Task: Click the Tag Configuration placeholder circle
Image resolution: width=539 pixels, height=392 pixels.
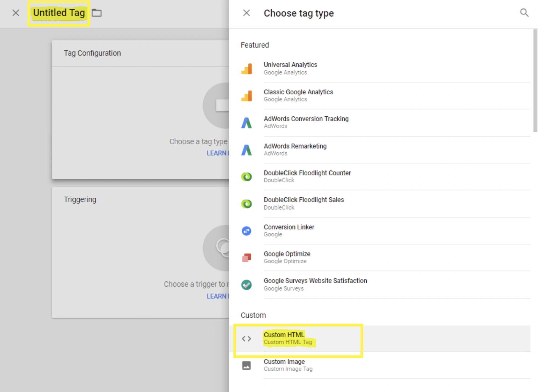Action: [x=216, y=105]
